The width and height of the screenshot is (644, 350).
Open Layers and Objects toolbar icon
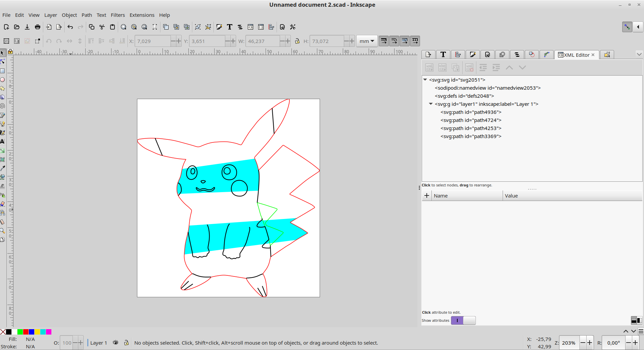[240, 27]
